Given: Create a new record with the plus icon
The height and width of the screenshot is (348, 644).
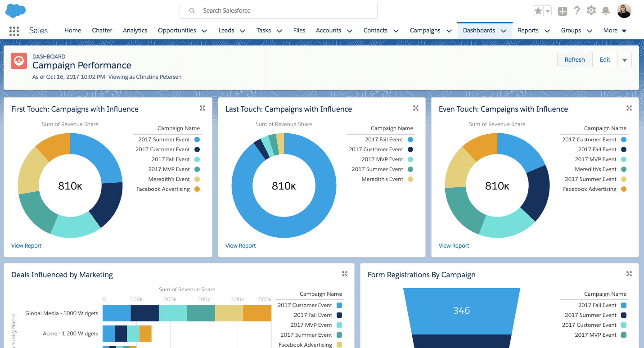Looking at the screenshot, I should (562, 10).
